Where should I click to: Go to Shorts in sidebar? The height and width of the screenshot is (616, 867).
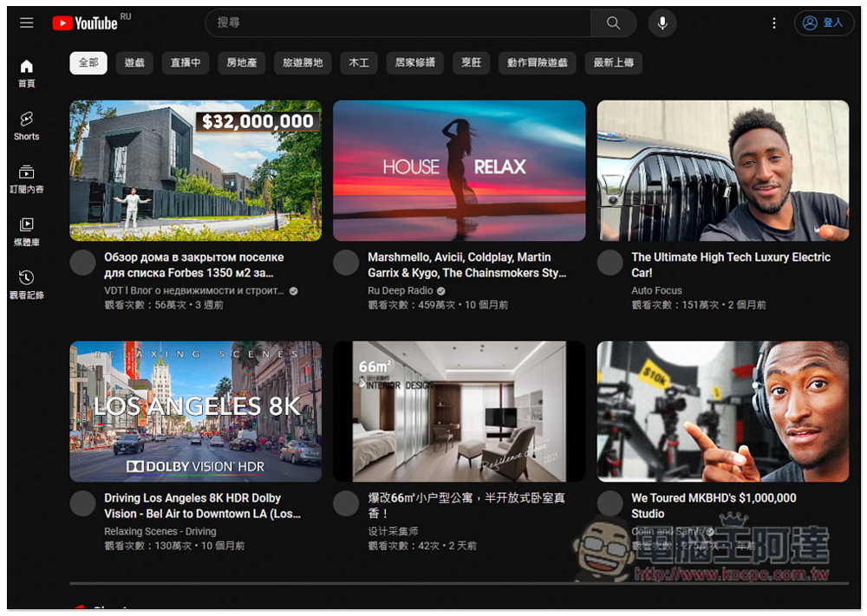click(x=27, y=125)
